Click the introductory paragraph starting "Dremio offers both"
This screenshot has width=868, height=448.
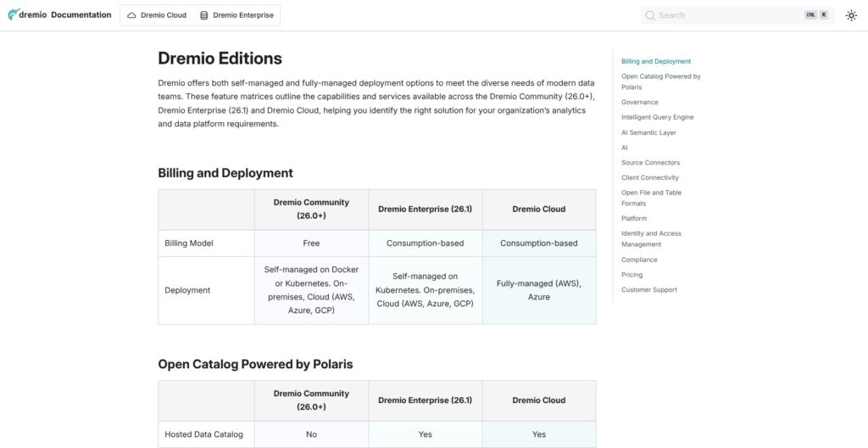pyautogui.click(x=376, y=104)
